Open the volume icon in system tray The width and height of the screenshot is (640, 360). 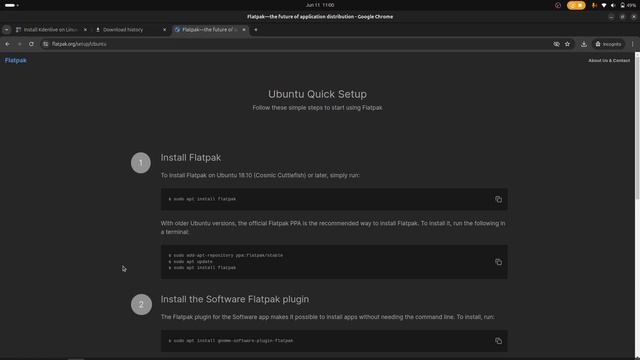pos(613,5)
